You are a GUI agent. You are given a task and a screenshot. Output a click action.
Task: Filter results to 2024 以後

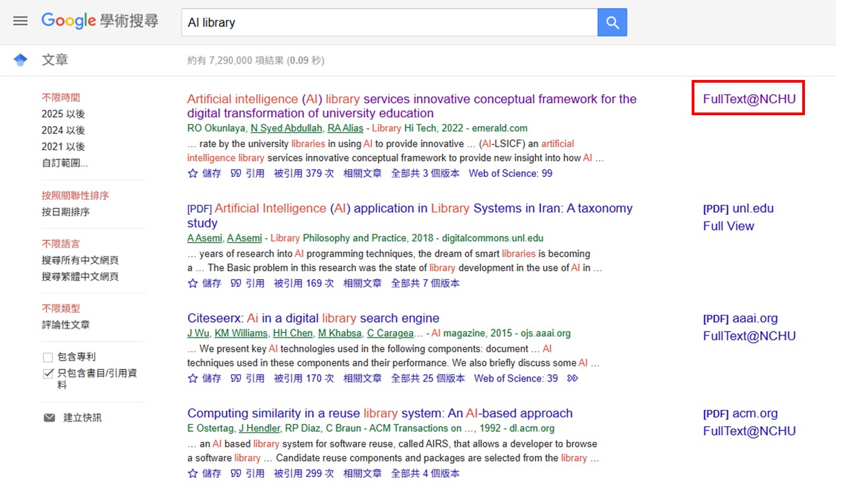pos(63,130)
